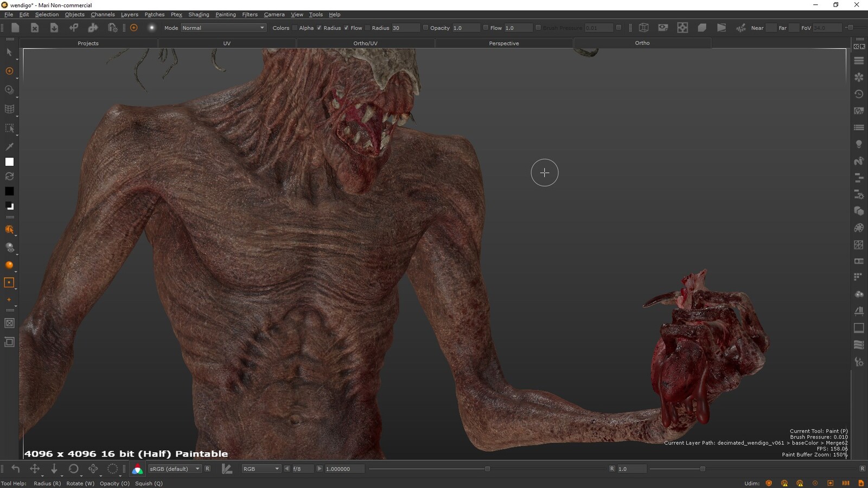Click the rotate circle icon bottom toolbar
Image resolution: width=868 pixels, height=488 pixels.
point(73,469)
